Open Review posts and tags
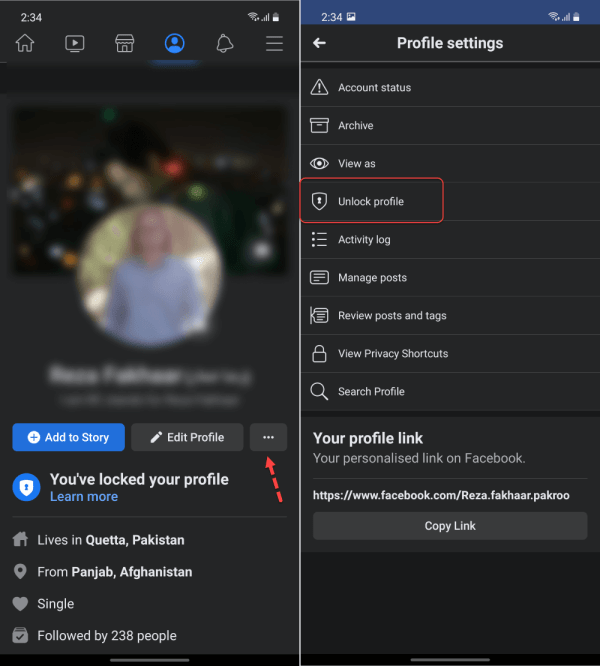600x666 pixels. (450, 316)
